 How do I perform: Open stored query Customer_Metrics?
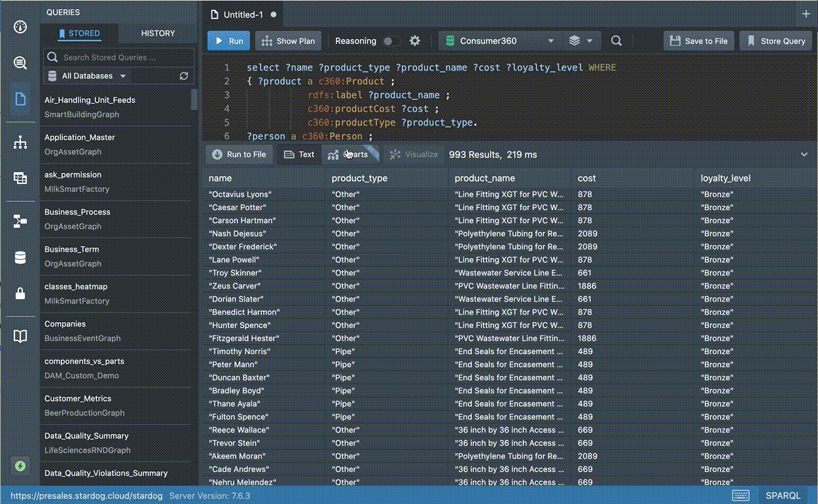click(116, 405)
